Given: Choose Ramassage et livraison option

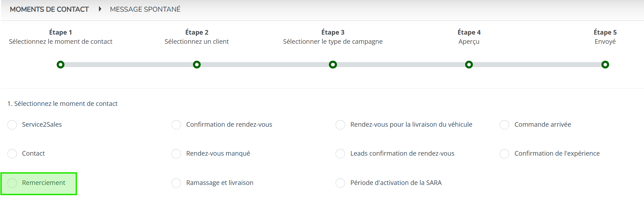Looking at the screenshot, I should (176, 183).
